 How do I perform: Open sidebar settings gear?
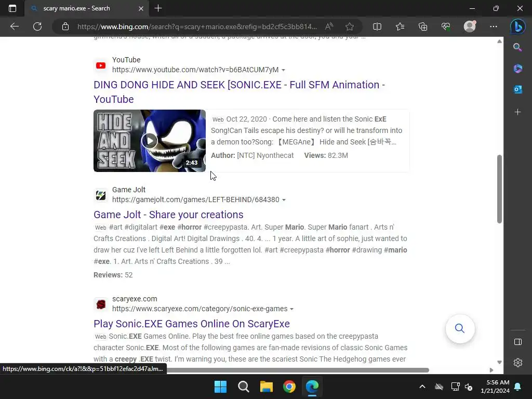pyautogui.click(x=518, y=363)
